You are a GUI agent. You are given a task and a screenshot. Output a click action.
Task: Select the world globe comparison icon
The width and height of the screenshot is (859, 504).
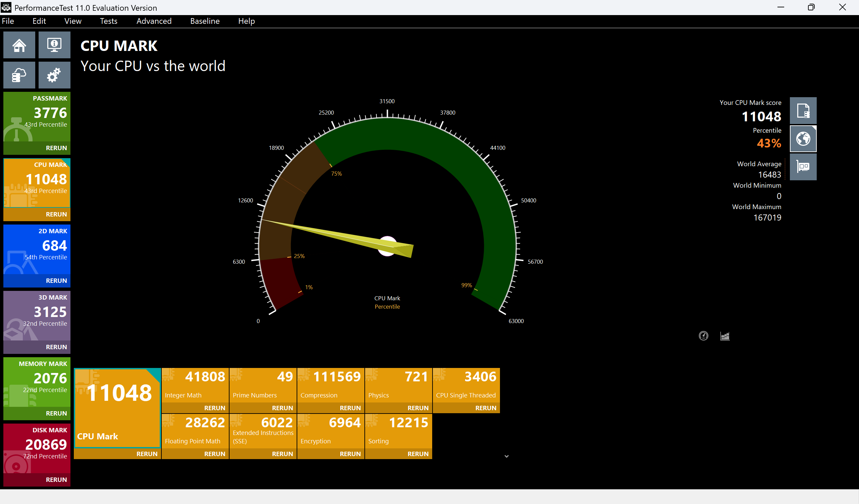click(x=803, y=139)
